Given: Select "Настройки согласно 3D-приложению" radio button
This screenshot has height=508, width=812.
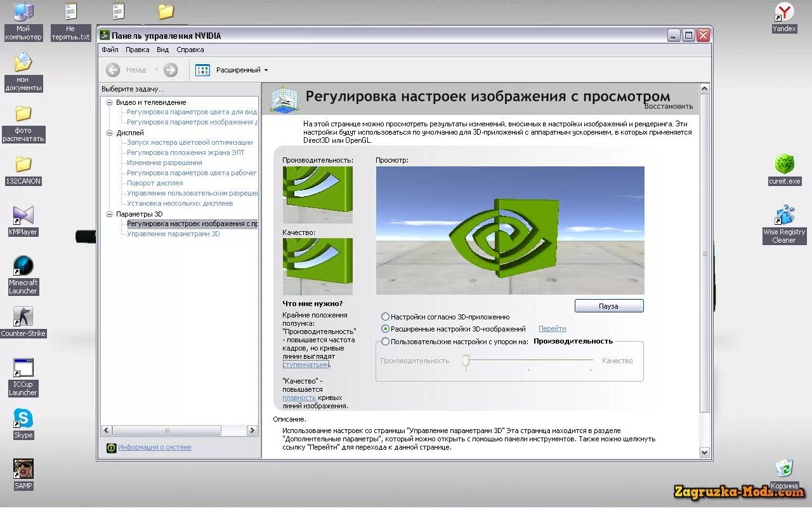Looking at the screenshot, I should [x=385, y=317].
